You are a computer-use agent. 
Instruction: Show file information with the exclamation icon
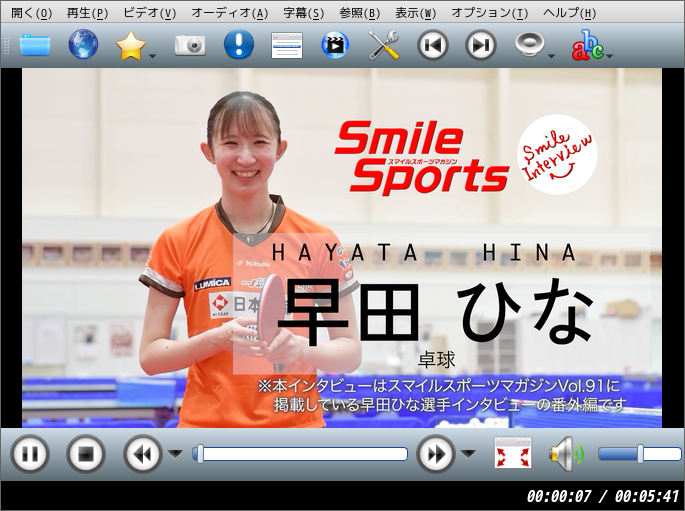(x=239, y=44)
